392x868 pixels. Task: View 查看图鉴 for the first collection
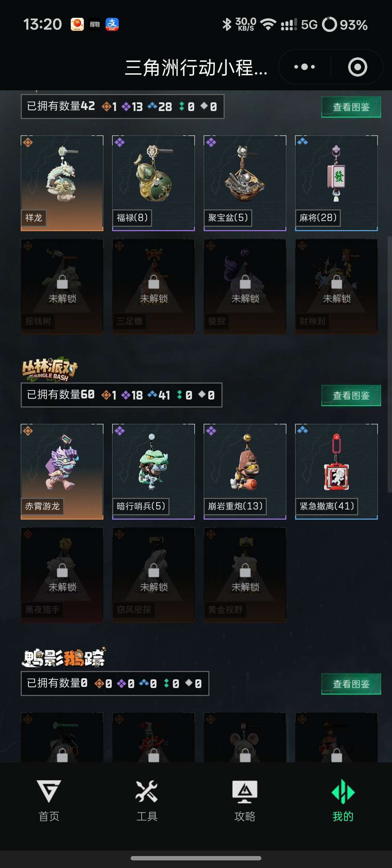pos(351,107)
